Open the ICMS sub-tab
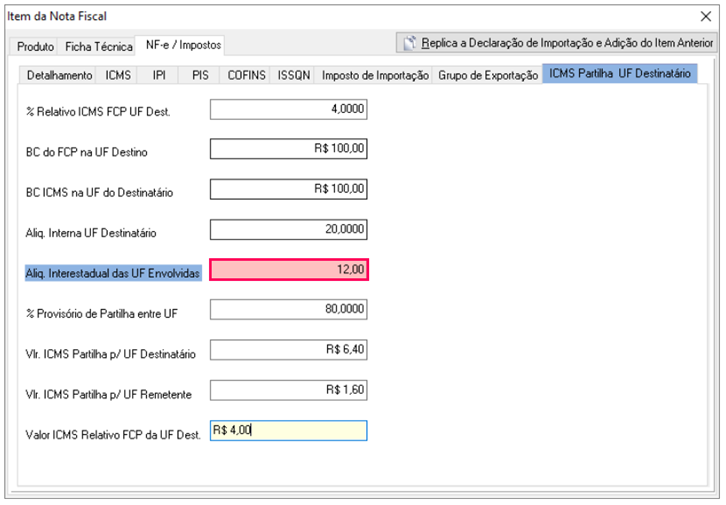This screenshot has width=726, height=505. 118,75
